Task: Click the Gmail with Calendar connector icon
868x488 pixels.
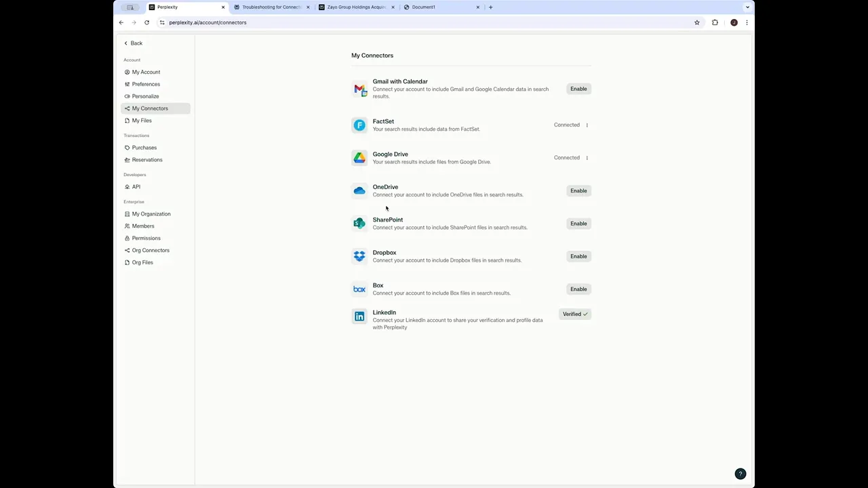Action: 359,89
